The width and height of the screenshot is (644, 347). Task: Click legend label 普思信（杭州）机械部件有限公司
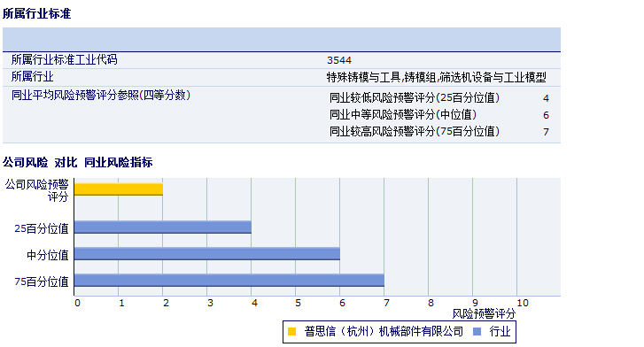[x=384, y=331]
